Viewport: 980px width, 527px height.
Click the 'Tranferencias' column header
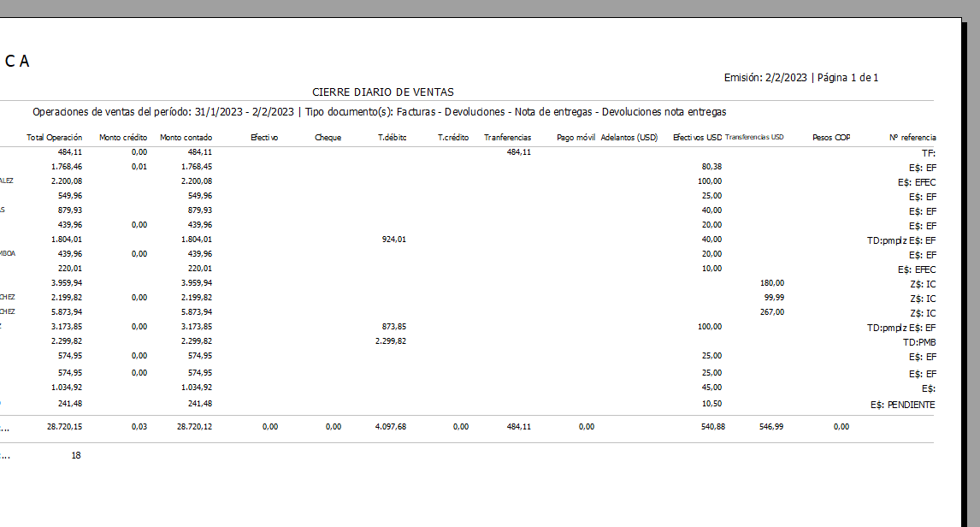(x=507, y=138)
